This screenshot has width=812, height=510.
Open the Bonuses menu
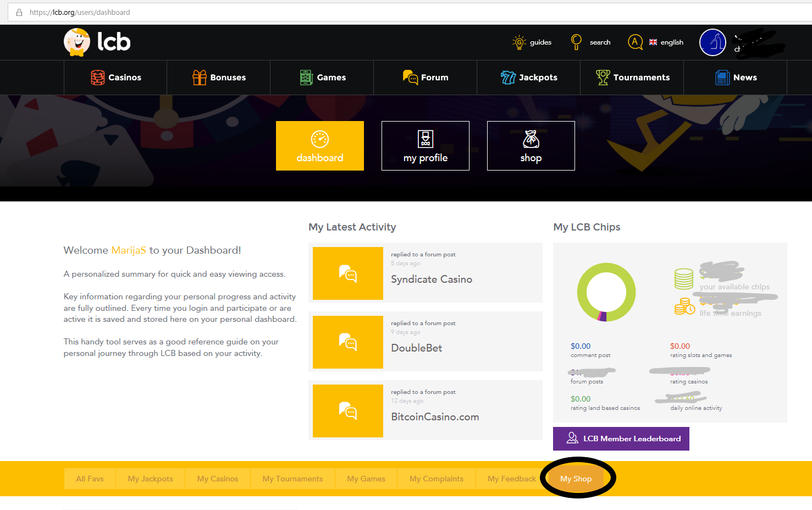[x=219, y=78]
